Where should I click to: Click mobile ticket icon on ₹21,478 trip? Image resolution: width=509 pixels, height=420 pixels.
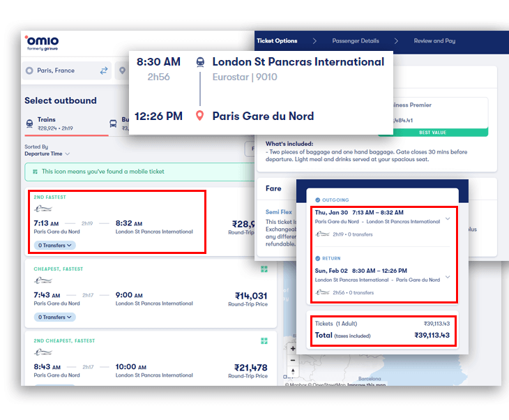(x=264, y=340)
